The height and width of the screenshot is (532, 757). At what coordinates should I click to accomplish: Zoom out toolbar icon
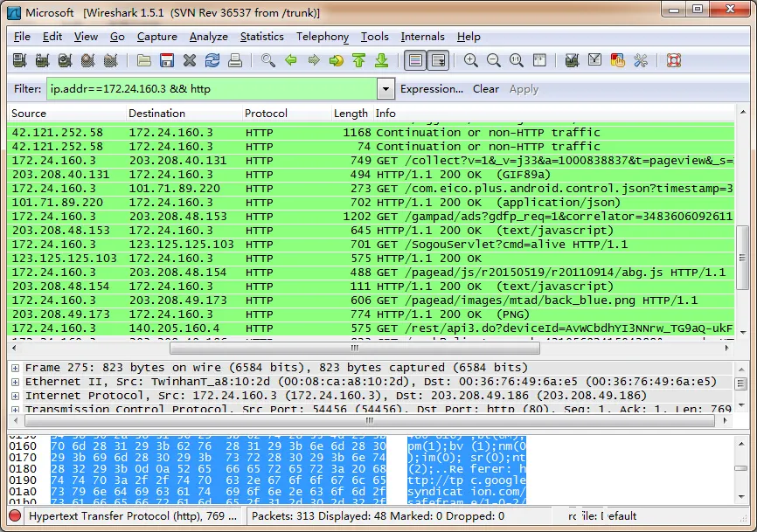click(x=493, y=60)
